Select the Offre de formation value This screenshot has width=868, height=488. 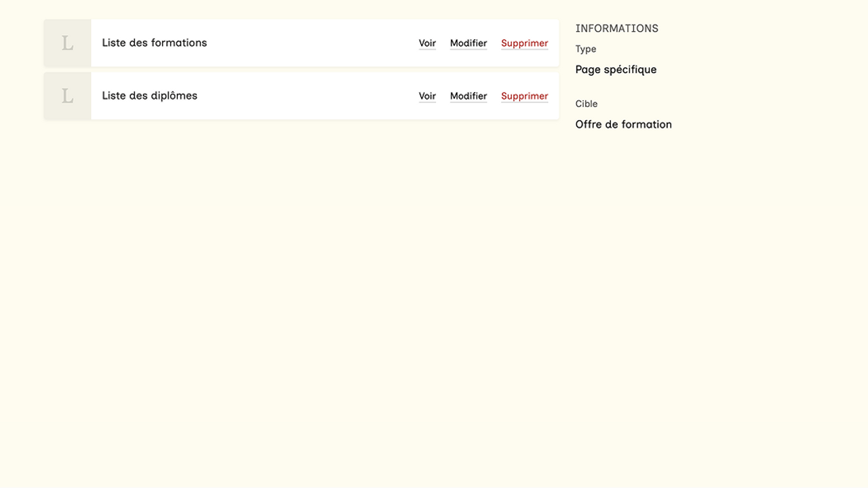tap(623, 124)
